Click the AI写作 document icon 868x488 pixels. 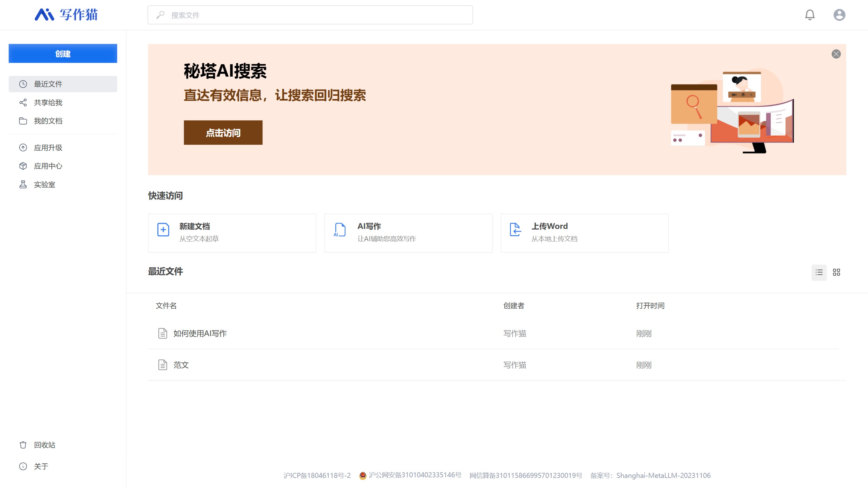[x=339, y=230]
